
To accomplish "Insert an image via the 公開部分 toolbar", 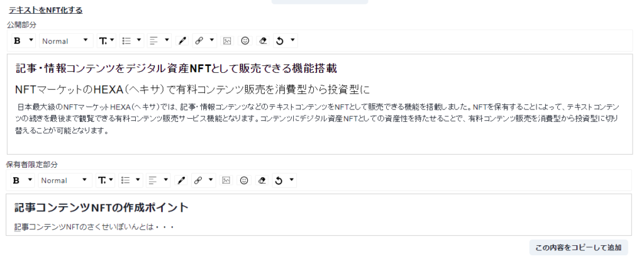I will pyautogui.click(x=227, y=41).
